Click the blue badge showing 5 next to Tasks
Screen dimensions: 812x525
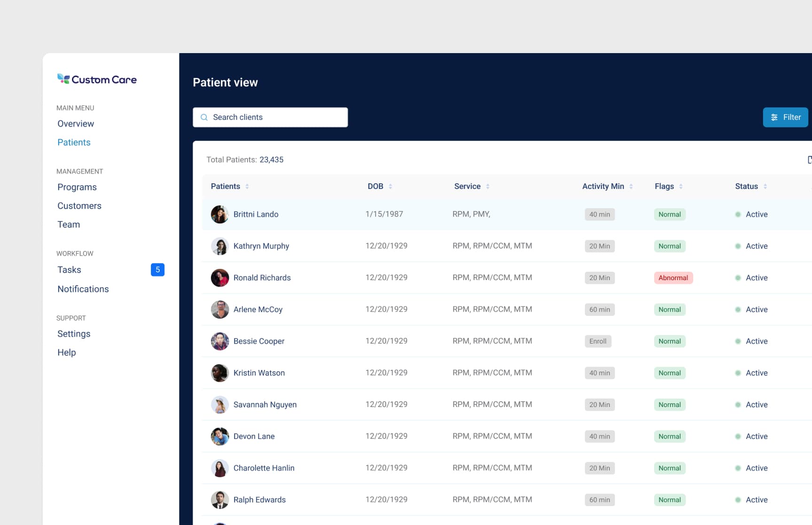158,270
